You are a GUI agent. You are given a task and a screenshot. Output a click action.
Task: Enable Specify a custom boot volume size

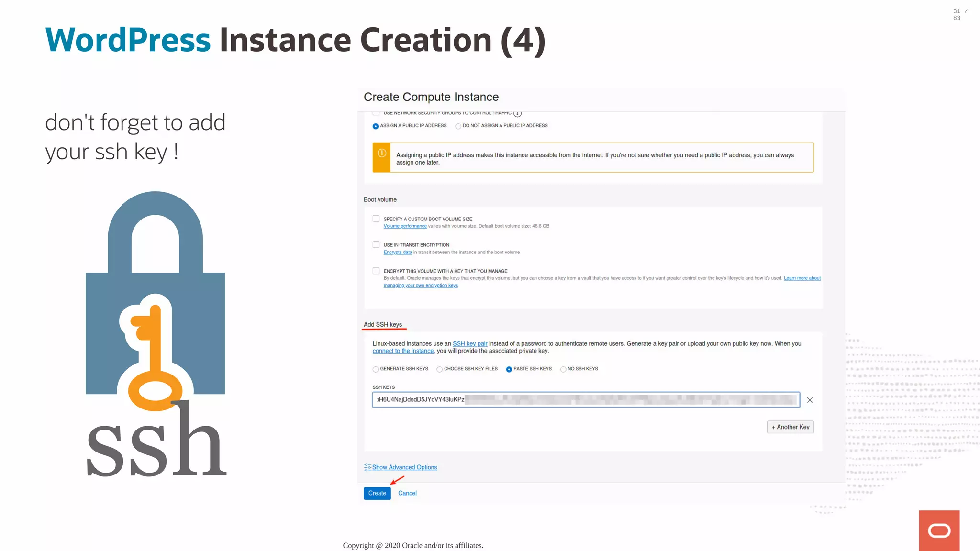[376, 219]
